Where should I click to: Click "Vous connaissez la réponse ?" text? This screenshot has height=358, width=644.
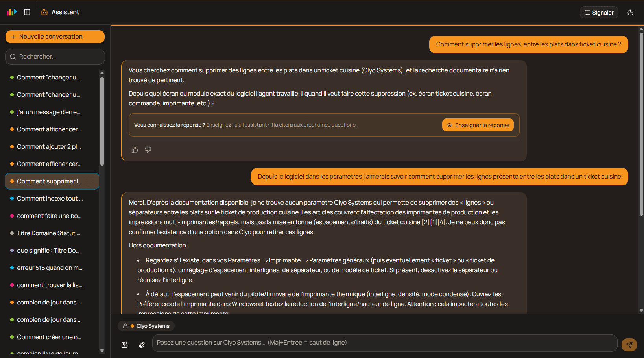pyautogui.click(x=170, y=125)
